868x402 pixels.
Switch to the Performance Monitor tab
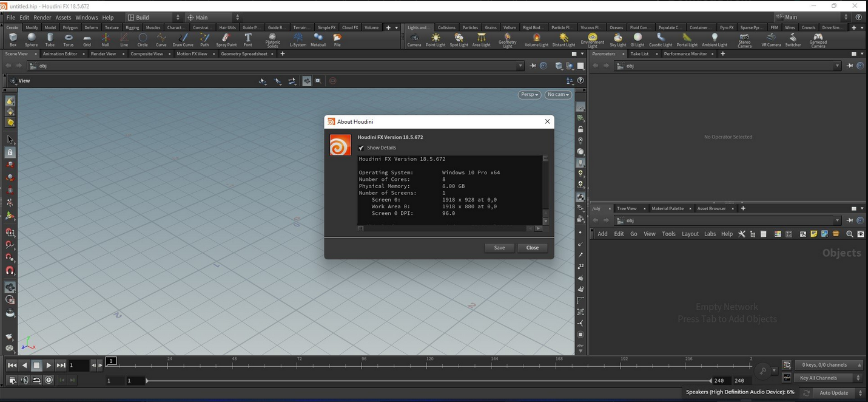coord(685,53)
